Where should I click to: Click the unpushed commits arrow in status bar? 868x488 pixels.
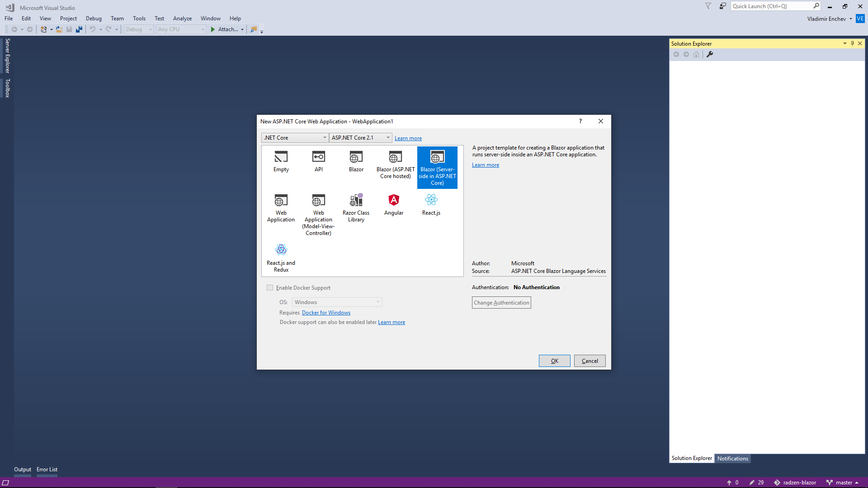[729, 483]
